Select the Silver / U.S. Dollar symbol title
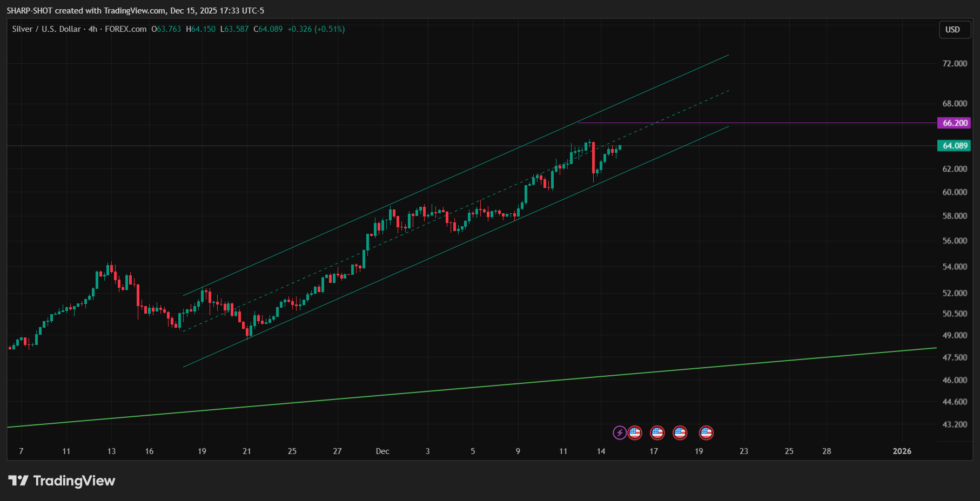The width and height of the screenshot is (980, 501). click(46, 29)
